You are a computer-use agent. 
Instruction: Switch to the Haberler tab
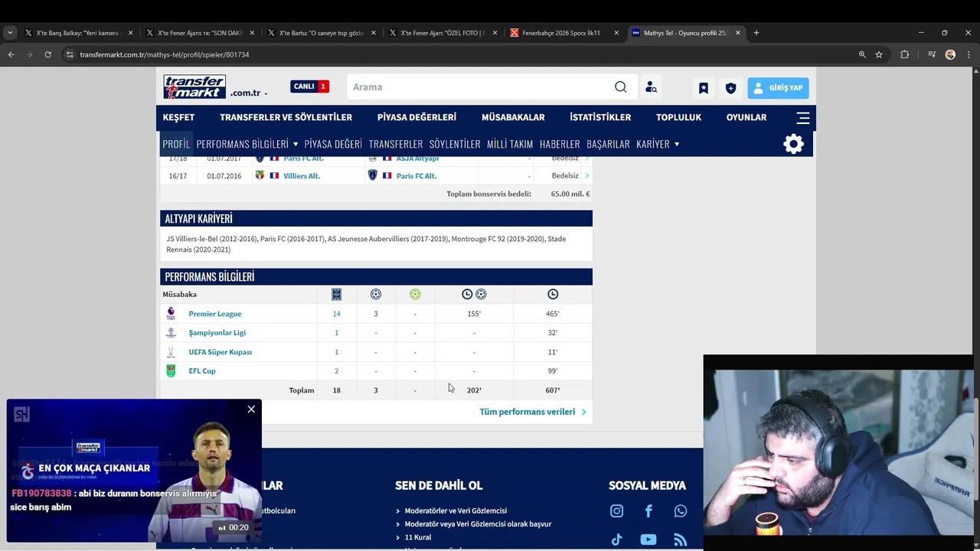tap(560, 144)
